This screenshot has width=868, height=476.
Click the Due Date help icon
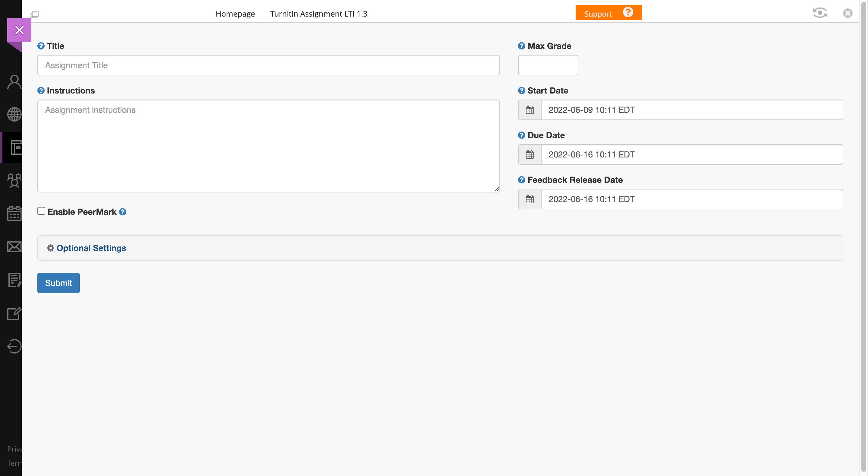click(x=521, y=135)
